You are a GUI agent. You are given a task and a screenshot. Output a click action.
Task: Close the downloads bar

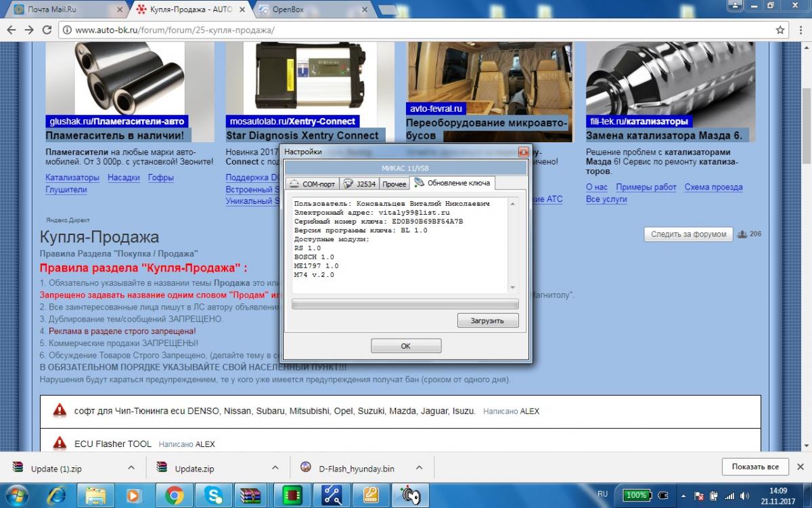pyautogui.click(x=802, y=467)
